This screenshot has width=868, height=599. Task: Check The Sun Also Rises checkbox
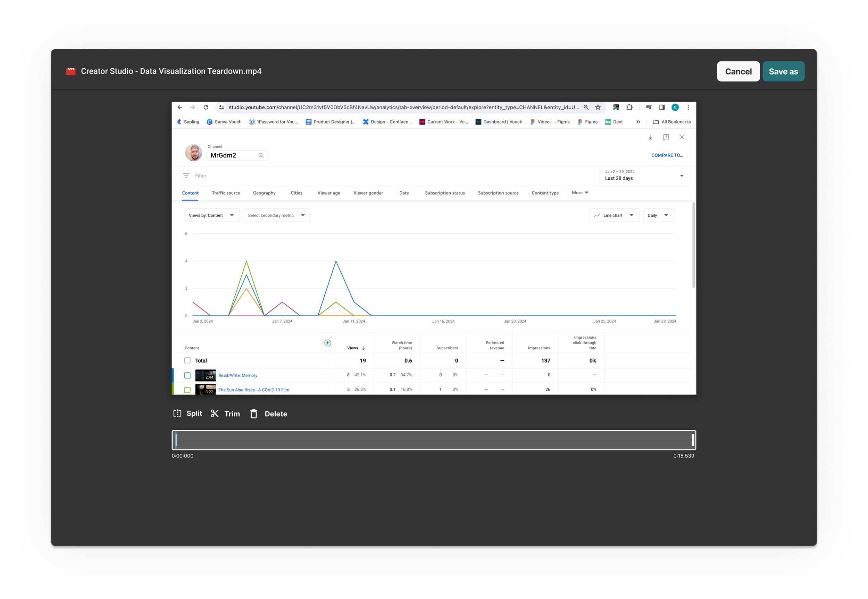pos(187,390)
